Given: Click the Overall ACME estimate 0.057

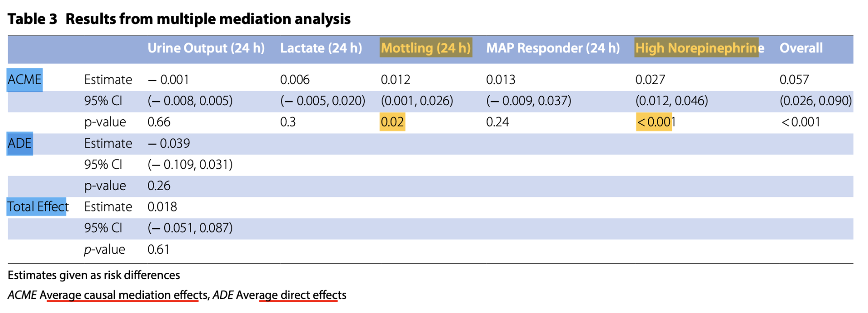Looking at the screenshot, I should [794, 80].
